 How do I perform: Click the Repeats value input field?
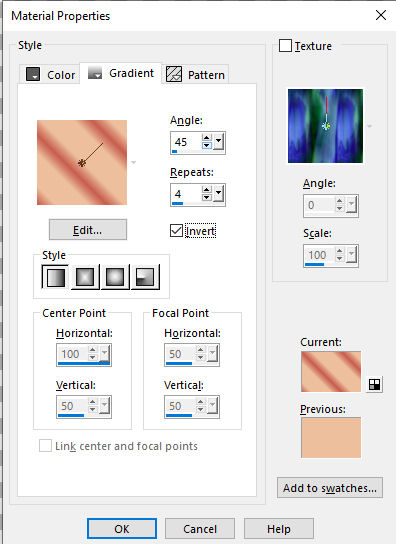click(186, 194)
